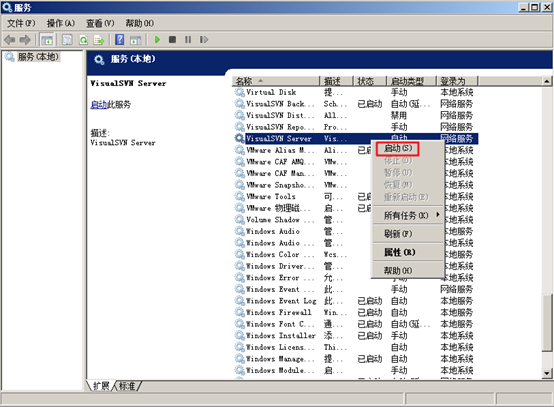The width and height of the screenshot is (554, 407).
Task: Open the 查看(V) menu
Action: 100,23
